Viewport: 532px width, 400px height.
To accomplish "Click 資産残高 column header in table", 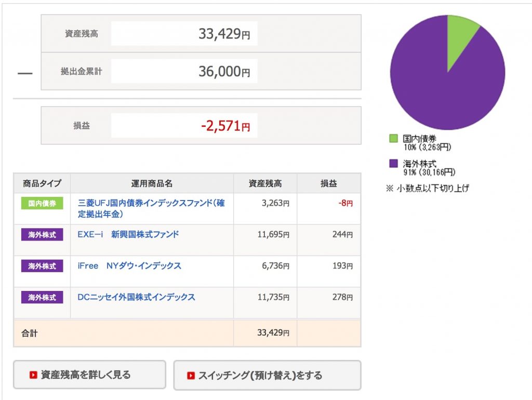I will point(265,183).
